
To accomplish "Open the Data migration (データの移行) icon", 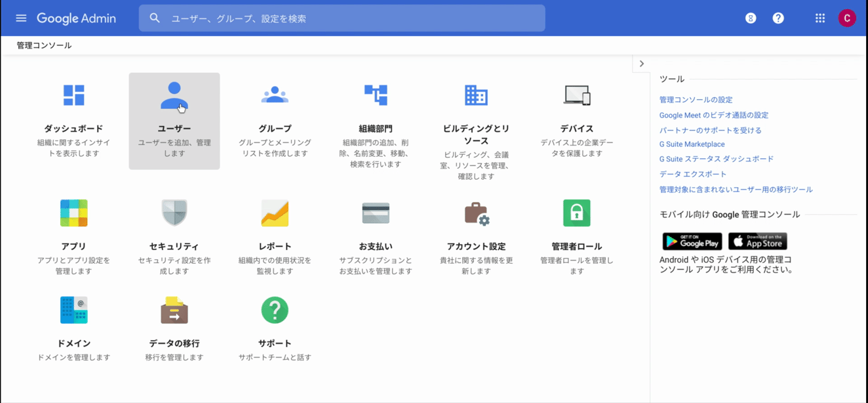I will pyautogui.click(x=174, y=310).
